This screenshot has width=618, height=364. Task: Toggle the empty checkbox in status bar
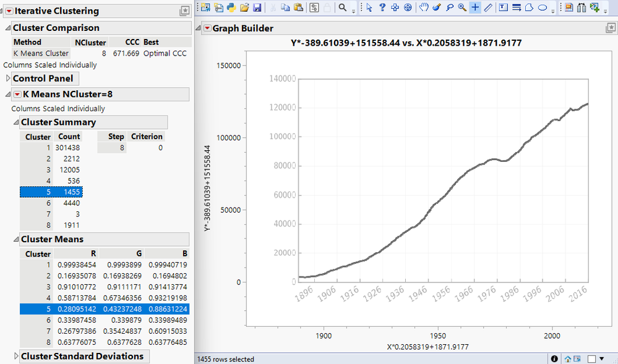coord(591,359)
